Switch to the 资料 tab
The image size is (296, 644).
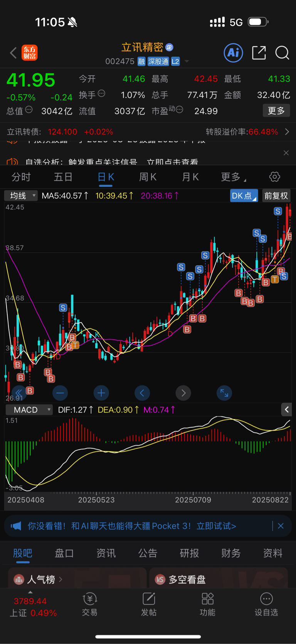pos(272,553)
